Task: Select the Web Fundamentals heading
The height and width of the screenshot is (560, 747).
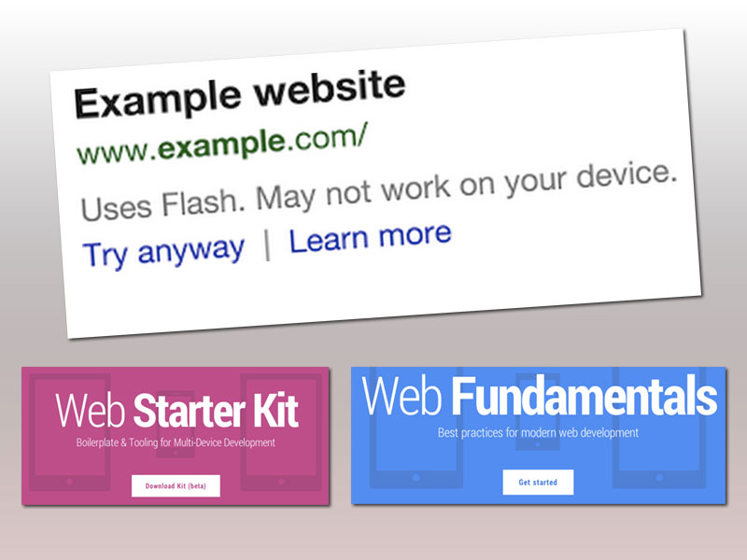Action: [539, 396]
